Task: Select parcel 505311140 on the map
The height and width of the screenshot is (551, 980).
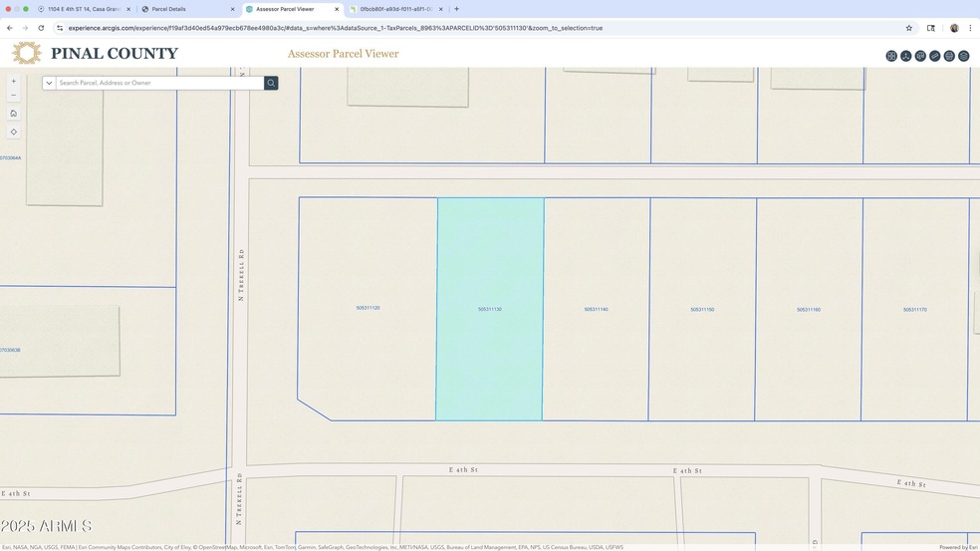Action: 596,310
